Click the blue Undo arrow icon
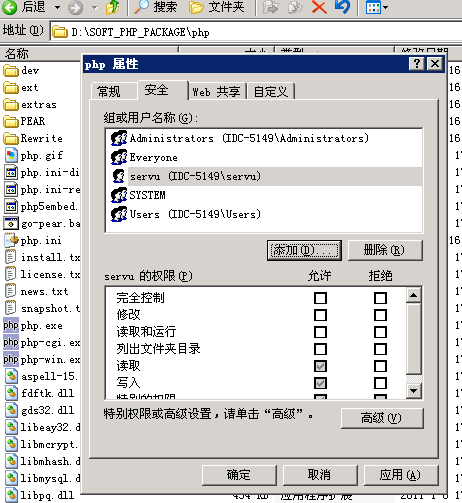This screenshot has height=503, width=462. (x=342, y=7)
